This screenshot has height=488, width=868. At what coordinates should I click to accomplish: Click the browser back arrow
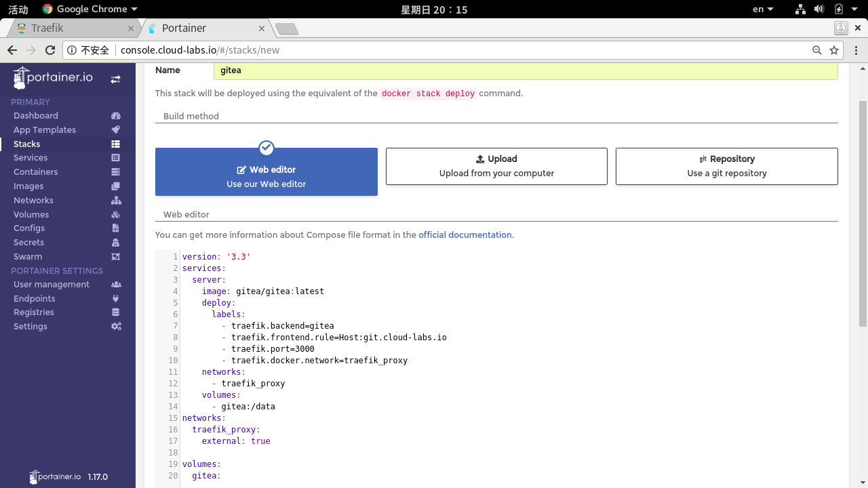click(x=12, y=50)
